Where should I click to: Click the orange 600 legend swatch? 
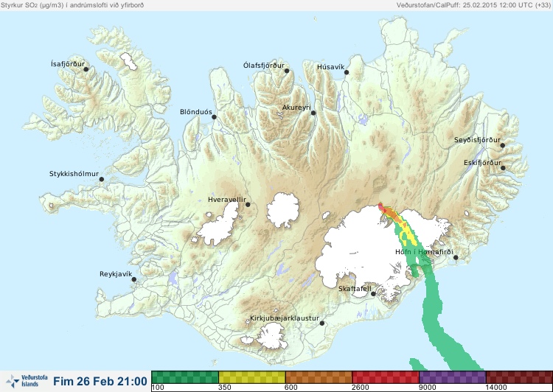point(319,377)
